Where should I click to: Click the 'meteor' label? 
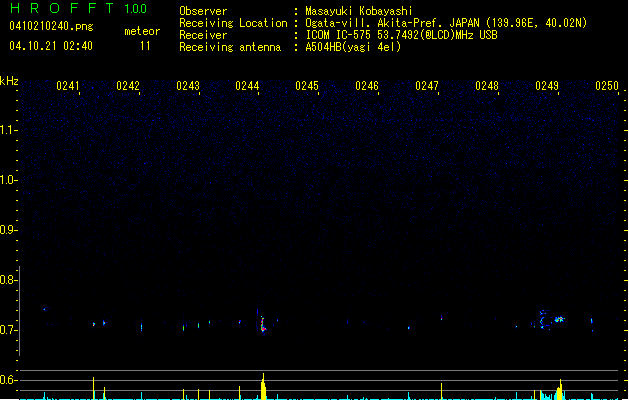142,31
